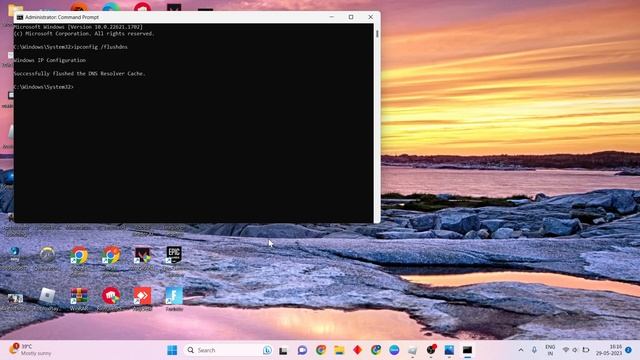This screenshot has height=360, width=640.
Task: Open the Epic Games Launcher desktop icon
Action: (174, 256)
